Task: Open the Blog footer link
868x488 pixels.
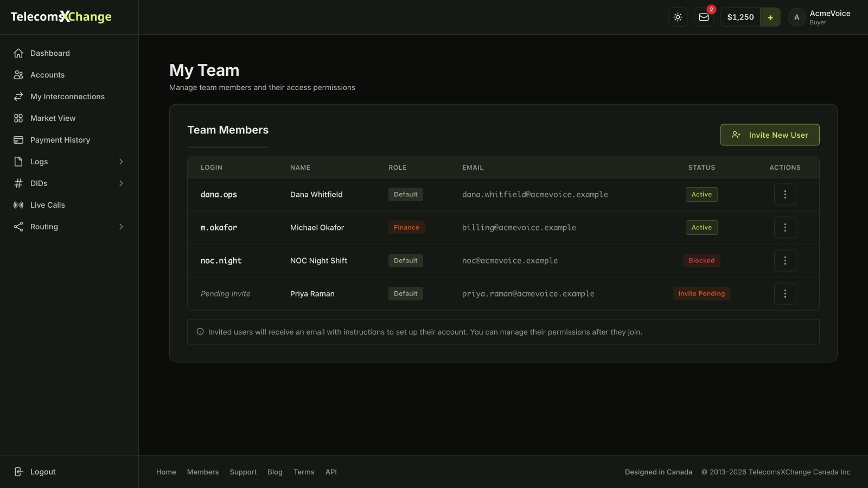Action: coord(275,472)
